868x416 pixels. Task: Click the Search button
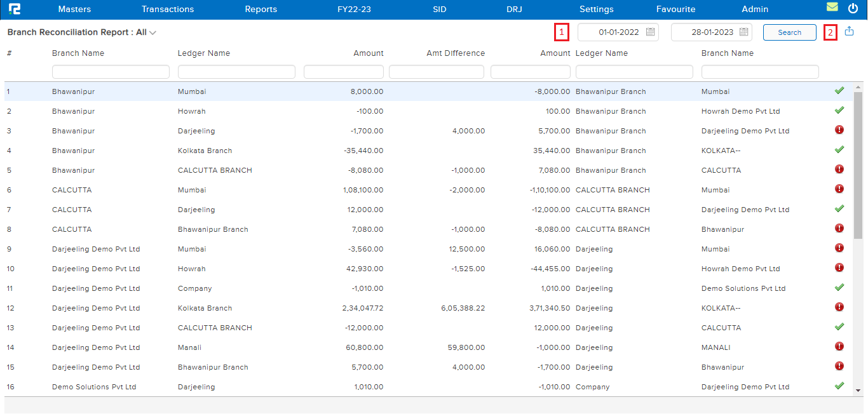point(789,32)
